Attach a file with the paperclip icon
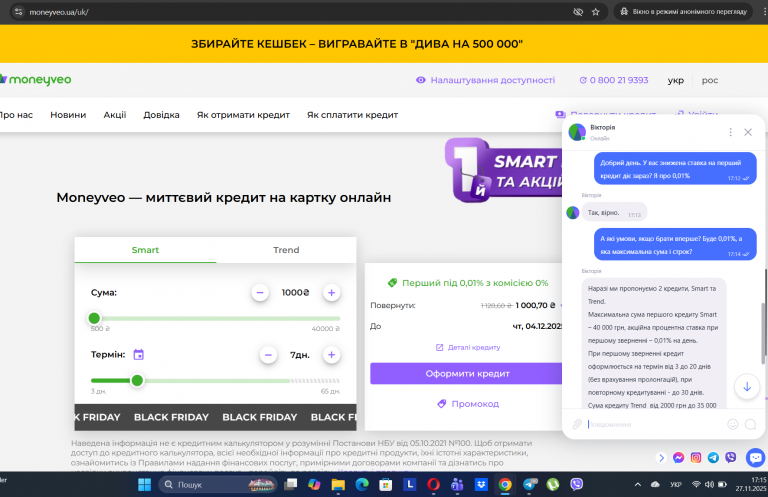The image size is (768, 497). (x=577, y=424)
